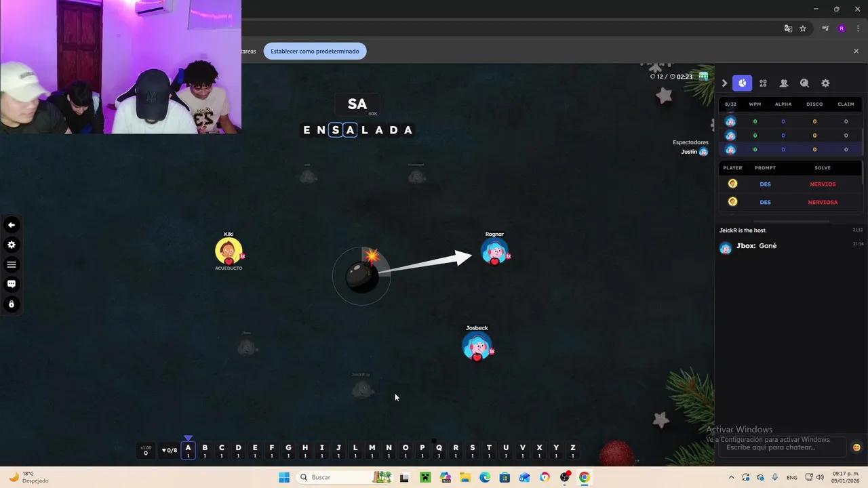Screen dimensions: 868x488
Task: Open game settings gear in left toolbar
Action: [x=12, y=245]
